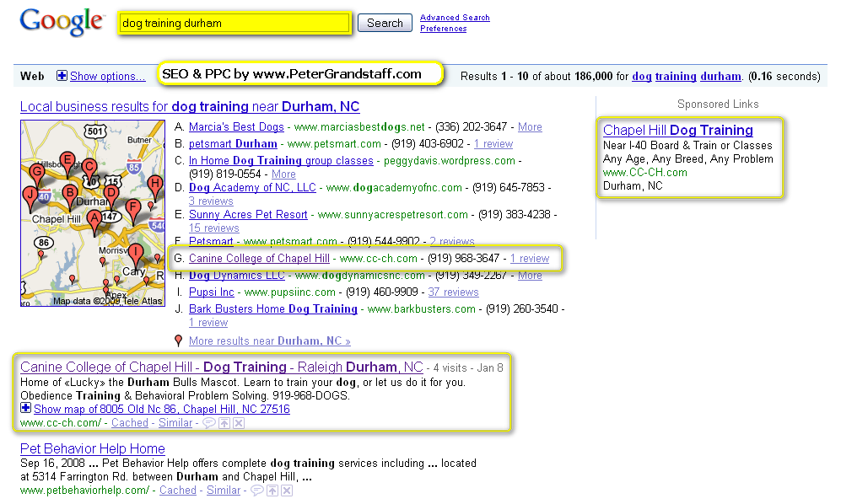Click map marker J
Image resolution: width=841 pixels, height=504 pixels.
click(x=30, y=198)
